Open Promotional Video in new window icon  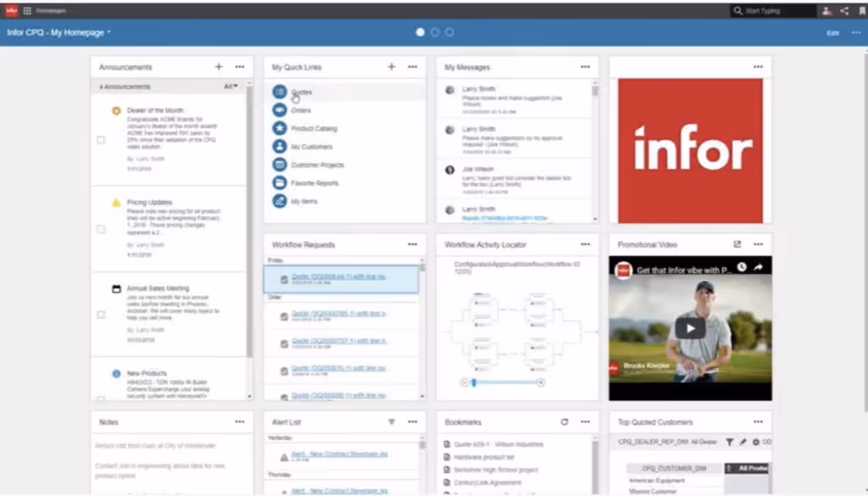click(x=737, y=244)
